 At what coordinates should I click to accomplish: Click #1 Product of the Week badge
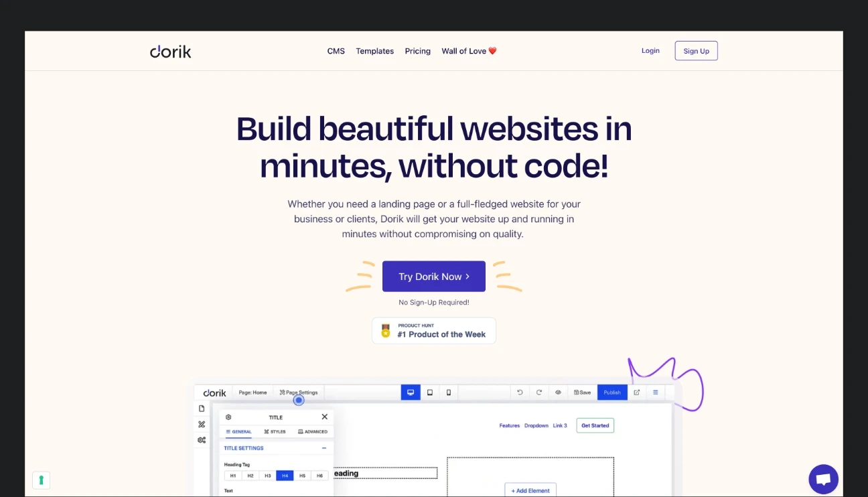click(434, 331)
